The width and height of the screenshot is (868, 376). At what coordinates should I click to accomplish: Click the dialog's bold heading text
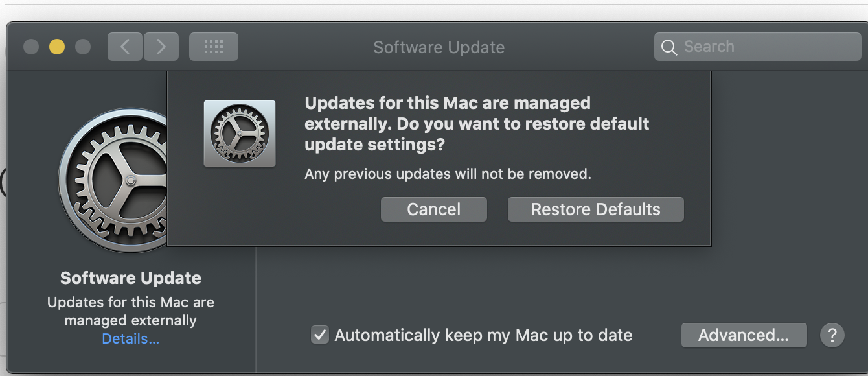[477, 123]
